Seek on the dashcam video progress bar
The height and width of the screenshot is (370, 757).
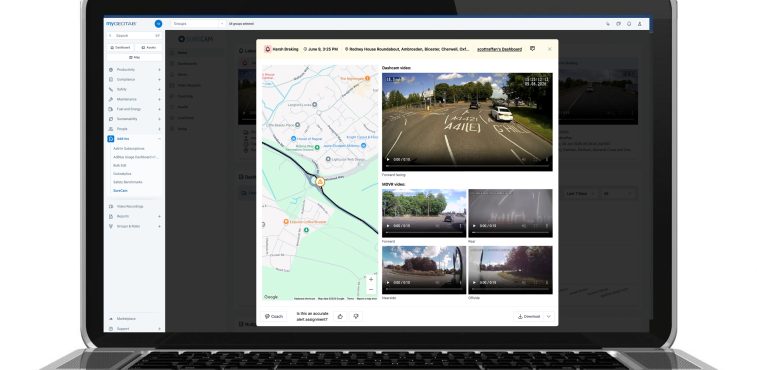click(467, 166)
